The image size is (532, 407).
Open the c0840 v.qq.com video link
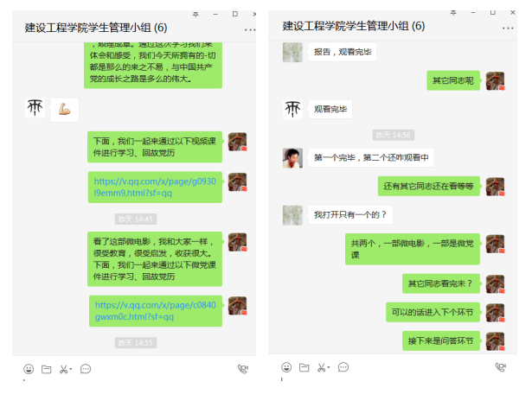point(156,311)
